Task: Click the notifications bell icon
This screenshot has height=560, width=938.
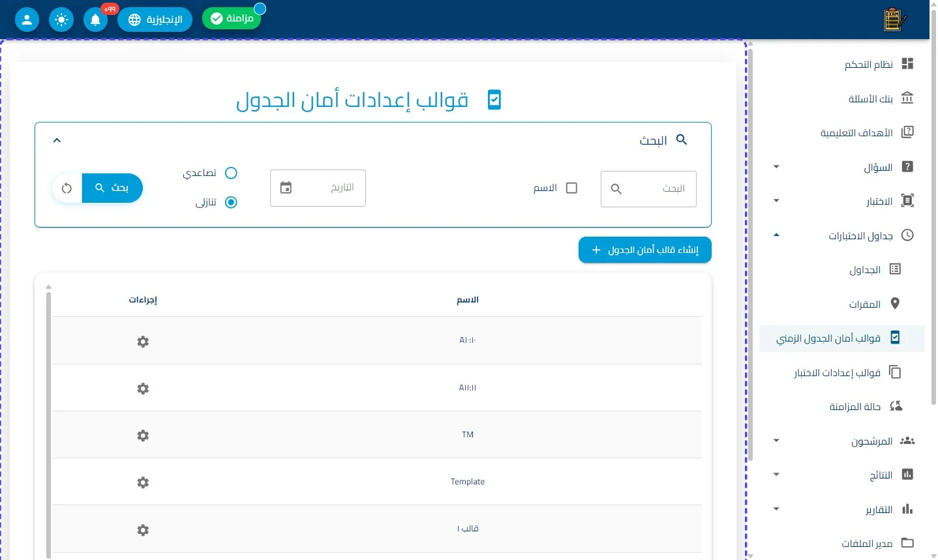Action: (x=95, y=20)
